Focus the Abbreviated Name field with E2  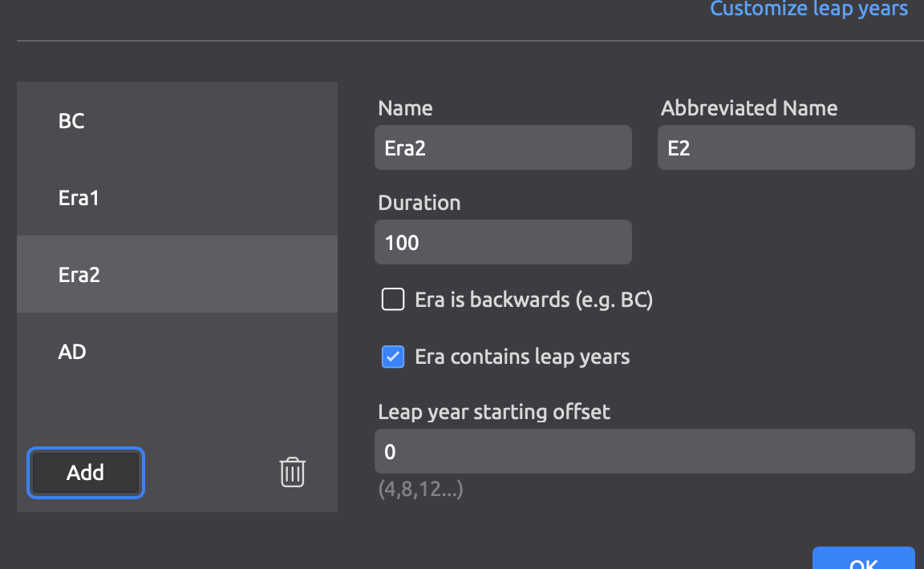pos(786,147)
